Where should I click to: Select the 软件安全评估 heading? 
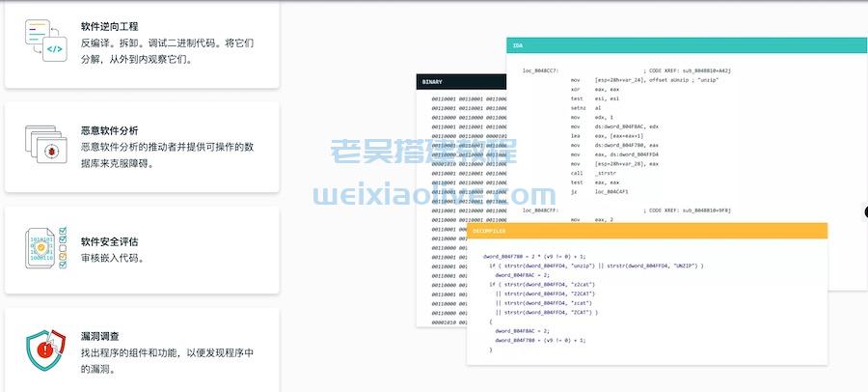(x=110, y=241)
